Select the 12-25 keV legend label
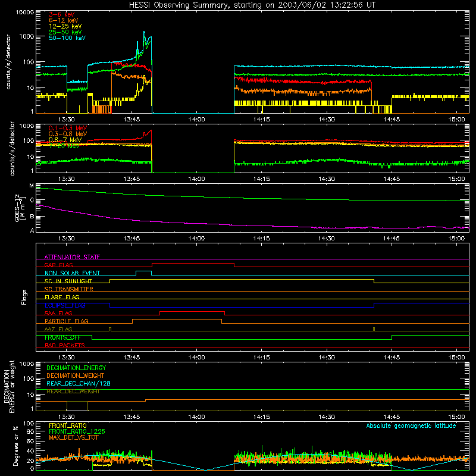The height and width of the screenshot is (476, 476). coord(65,26)
